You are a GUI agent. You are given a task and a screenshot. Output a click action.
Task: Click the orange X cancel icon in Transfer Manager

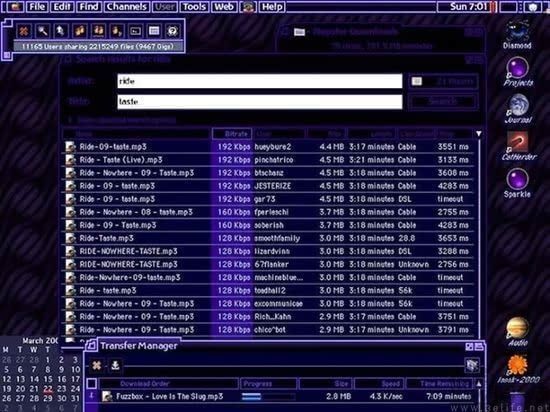click(x=96, y=365)
